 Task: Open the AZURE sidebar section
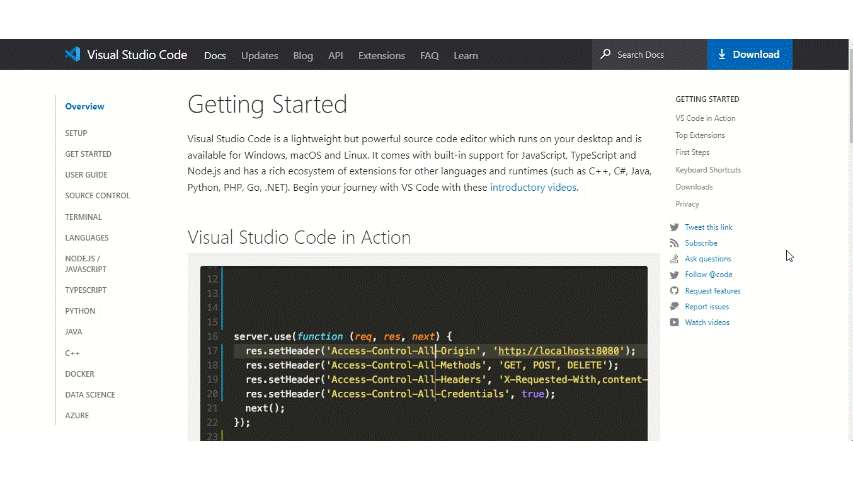[77, 415]
